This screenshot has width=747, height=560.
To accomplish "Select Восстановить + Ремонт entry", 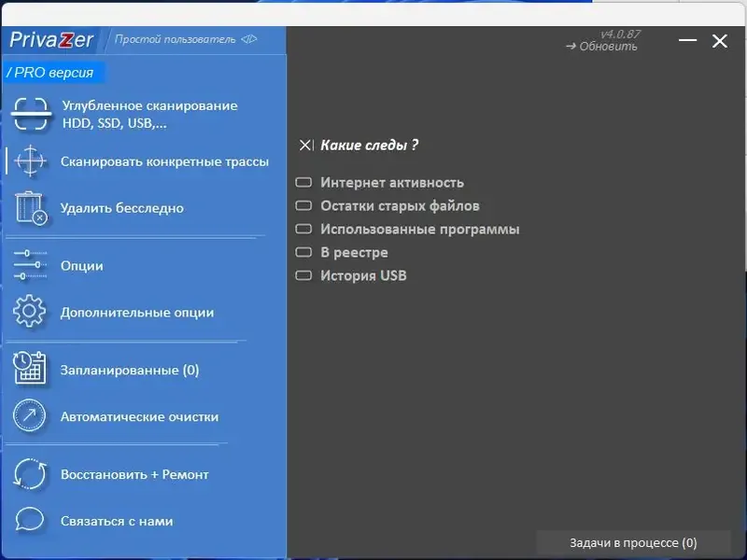I will point(134,474).
